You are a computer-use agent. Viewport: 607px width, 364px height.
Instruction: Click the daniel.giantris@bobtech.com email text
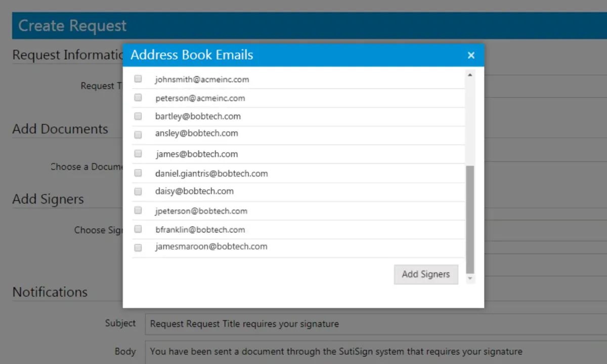click(211, 173)
